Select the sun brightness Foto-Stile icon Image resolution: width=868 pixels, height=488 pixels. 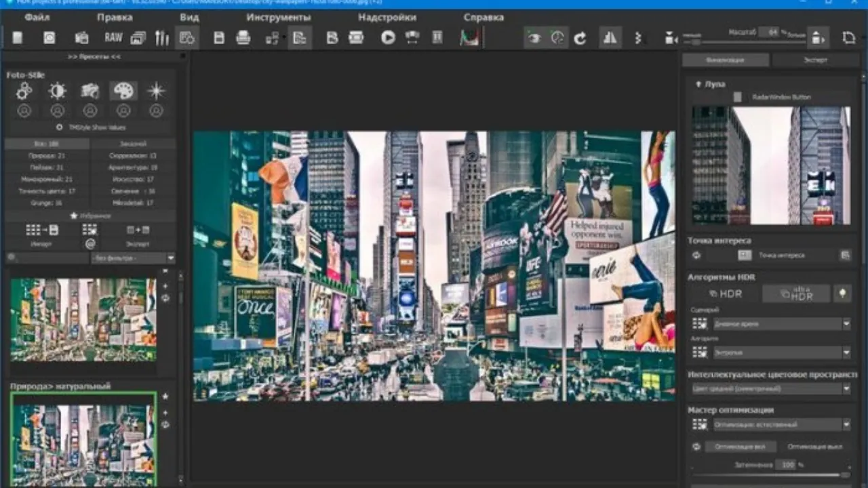click(x=58, y=91)
